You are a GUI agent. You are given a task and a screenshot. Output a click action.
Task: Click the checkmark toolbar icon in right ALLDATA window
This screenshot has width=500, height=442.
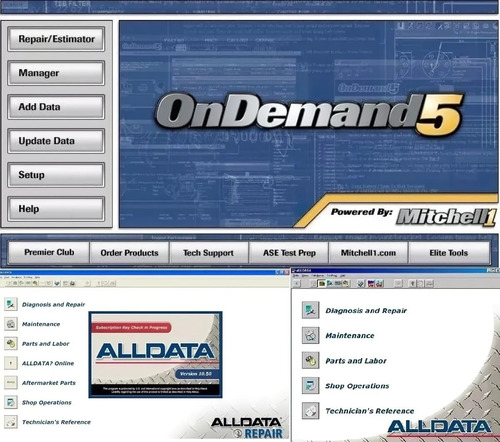tap(361, 283)
